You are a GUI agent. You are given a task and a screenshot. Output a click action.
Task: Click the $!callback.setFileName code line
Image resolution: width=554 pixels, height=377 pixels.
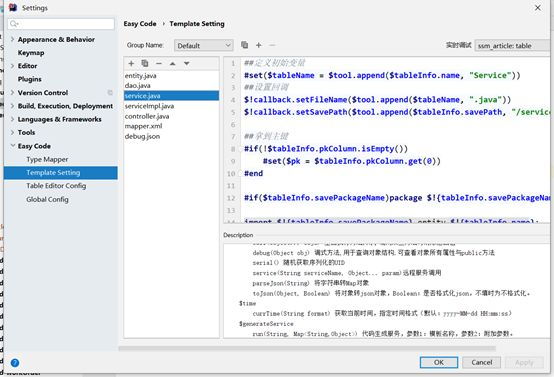coord(377,100)
